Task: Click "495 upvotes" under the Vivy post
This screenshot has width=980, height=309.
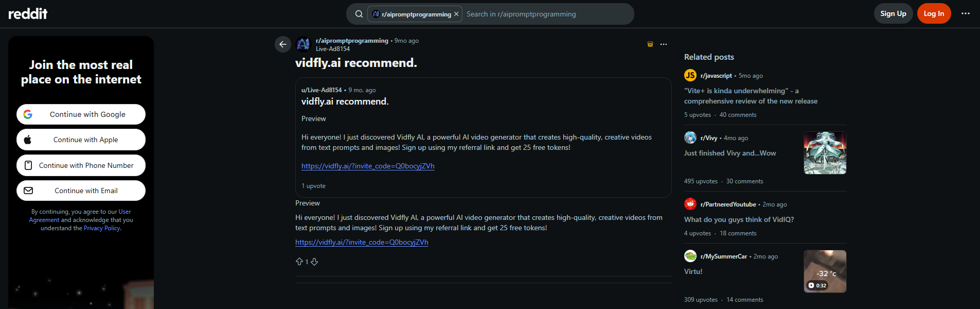Action: pos(701,181)
